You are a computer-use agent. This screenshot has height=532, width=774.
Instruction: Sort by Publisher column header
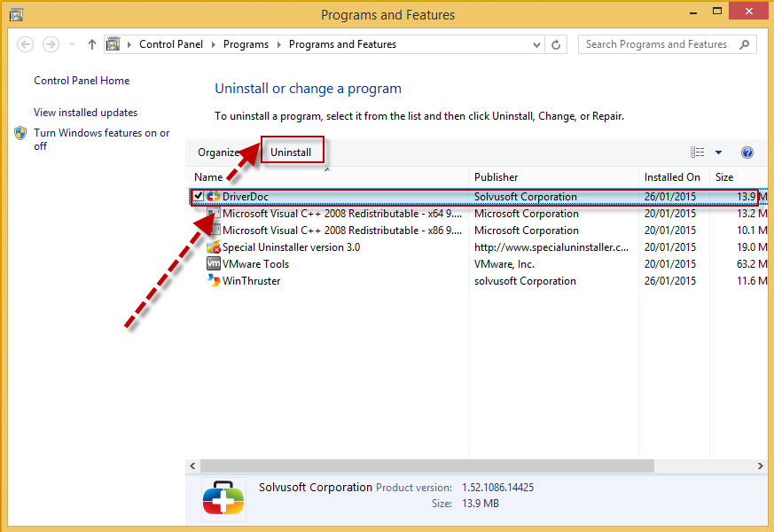[496, 177]
